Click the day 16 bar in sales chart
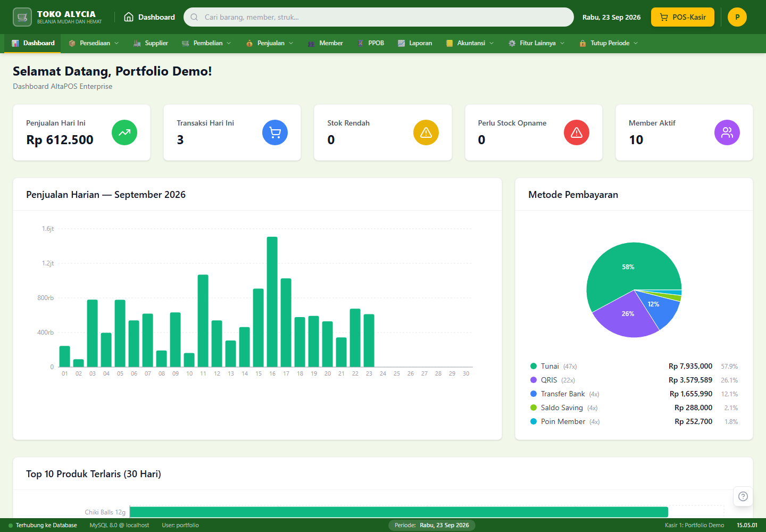 coord(272,302)
